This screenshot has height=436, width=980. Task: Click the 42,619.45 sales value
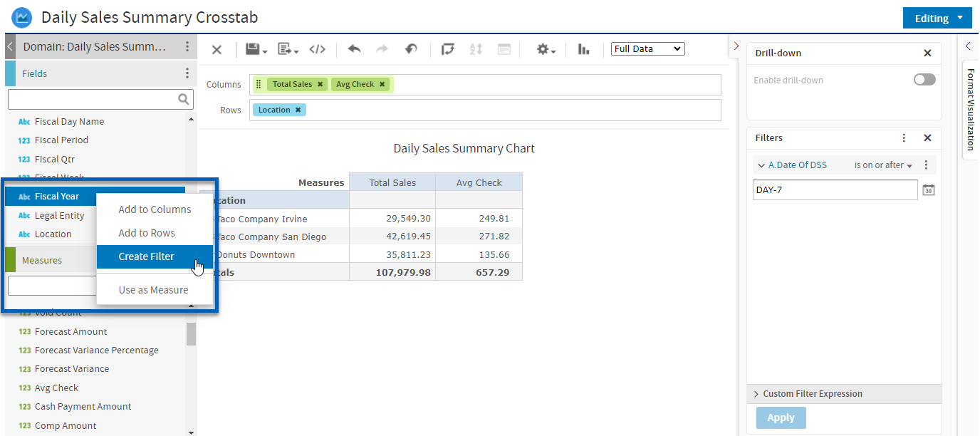(408, 237)
